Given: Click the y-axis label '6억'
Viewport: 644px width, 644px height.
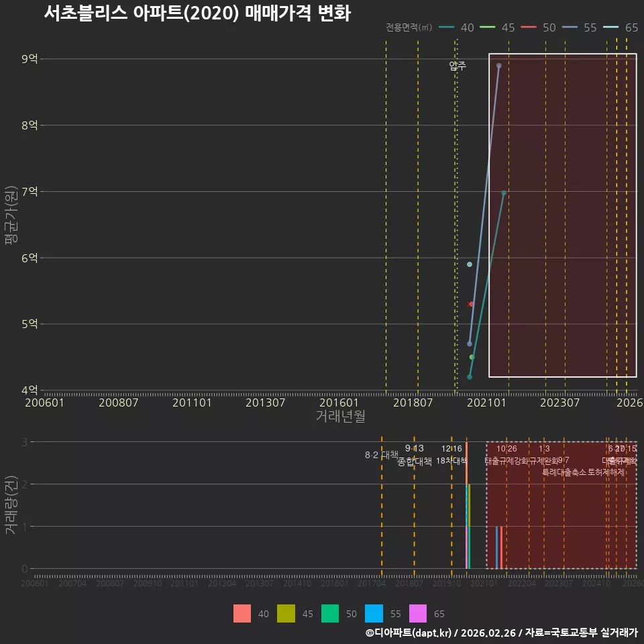Looking at the screenshot, I should point(30,258).
